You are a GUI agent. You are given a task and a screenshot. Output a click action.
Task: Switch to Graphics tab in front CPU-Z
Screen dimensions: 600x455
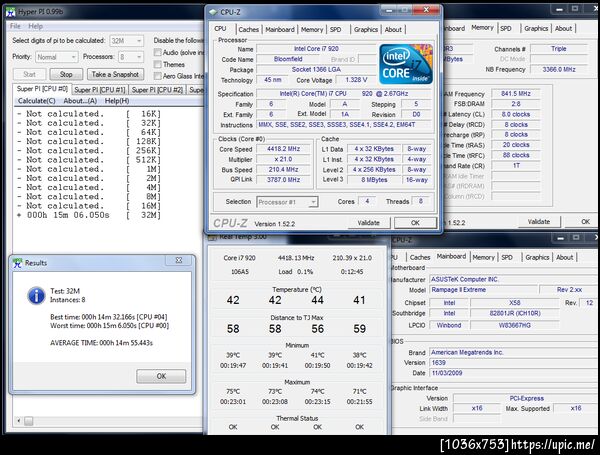coord(366,29)
